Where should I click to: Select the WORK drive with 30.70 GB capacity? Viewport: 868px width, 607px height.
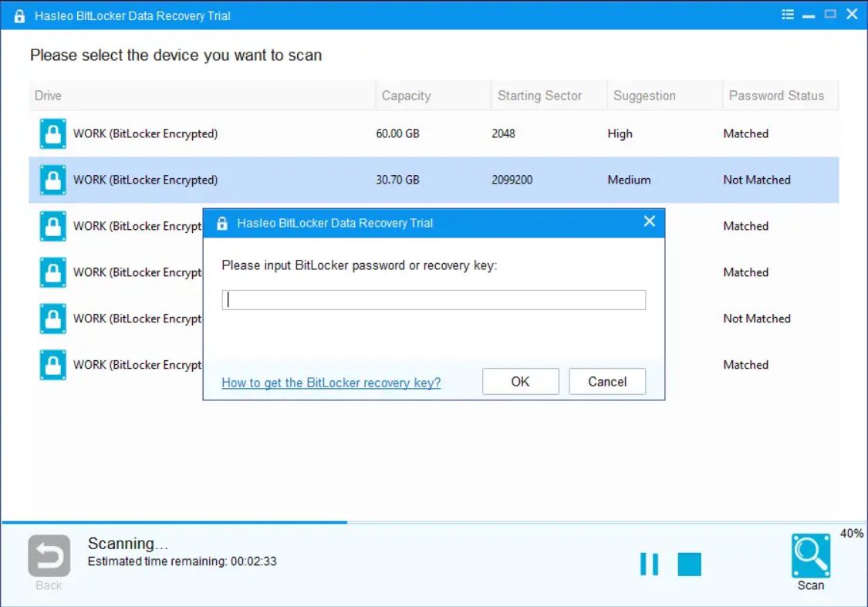[434, 180]
